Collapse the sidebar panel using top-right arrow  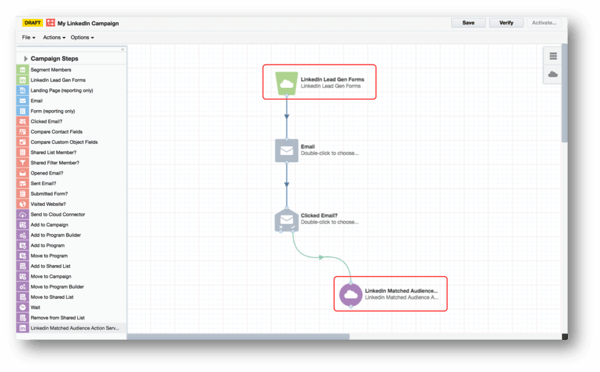(x=122, y=49)
